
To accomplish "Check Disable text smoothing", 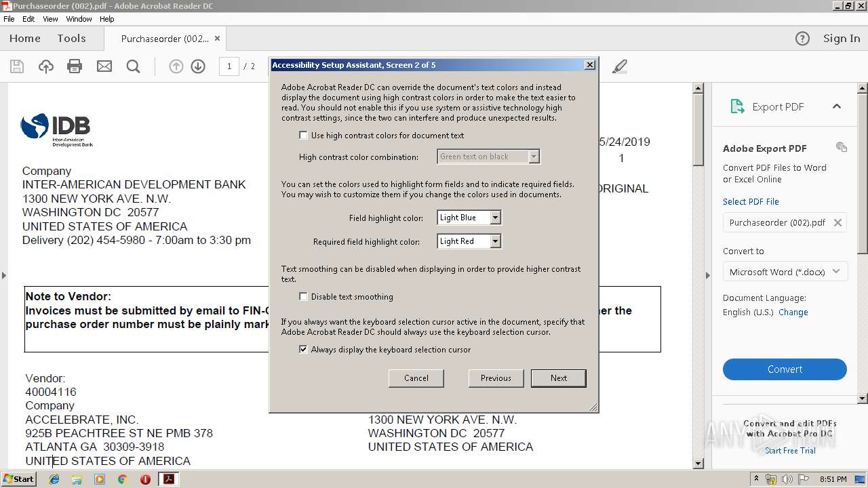I will point(303,297).
